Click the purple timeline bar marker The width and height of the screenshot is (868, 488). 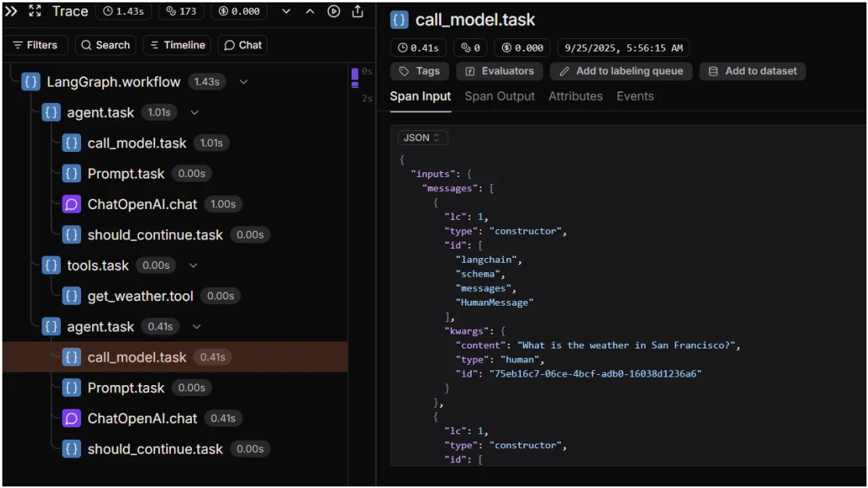[355, 75]
